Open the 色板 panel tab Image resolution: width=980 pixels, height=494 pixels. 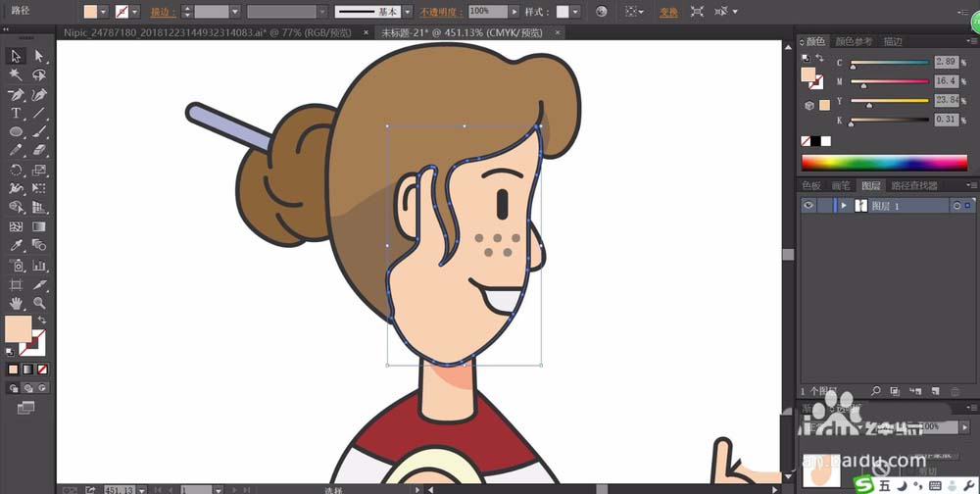point(811,185)
